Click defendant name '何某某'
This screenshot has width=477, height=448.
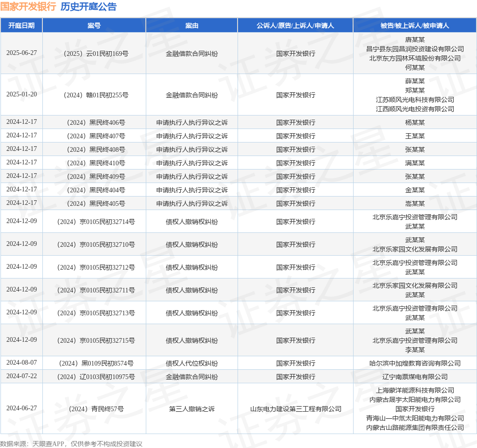click(415, 68)
